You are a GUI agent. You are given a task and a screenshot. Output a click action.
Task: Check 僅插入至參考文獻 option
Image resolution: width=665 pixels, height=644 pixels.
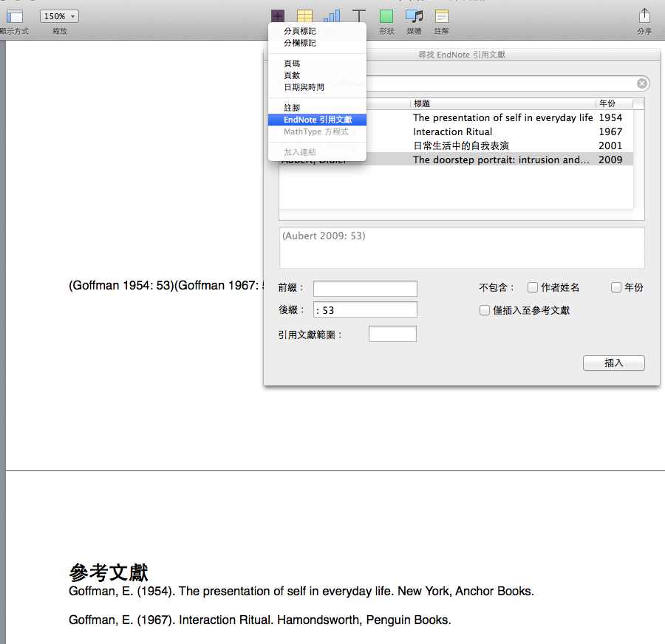click(485, 309)
